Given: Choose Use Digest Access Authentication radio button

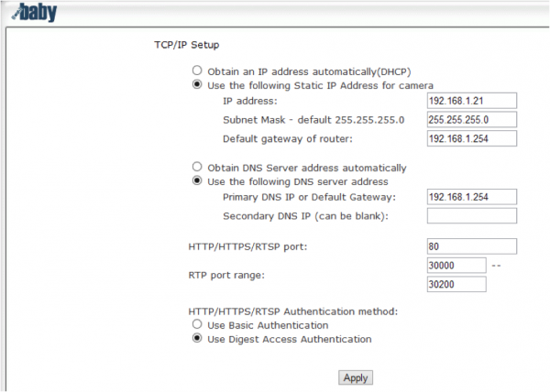Looking at the screenshot, I should (x=197, y=338).
